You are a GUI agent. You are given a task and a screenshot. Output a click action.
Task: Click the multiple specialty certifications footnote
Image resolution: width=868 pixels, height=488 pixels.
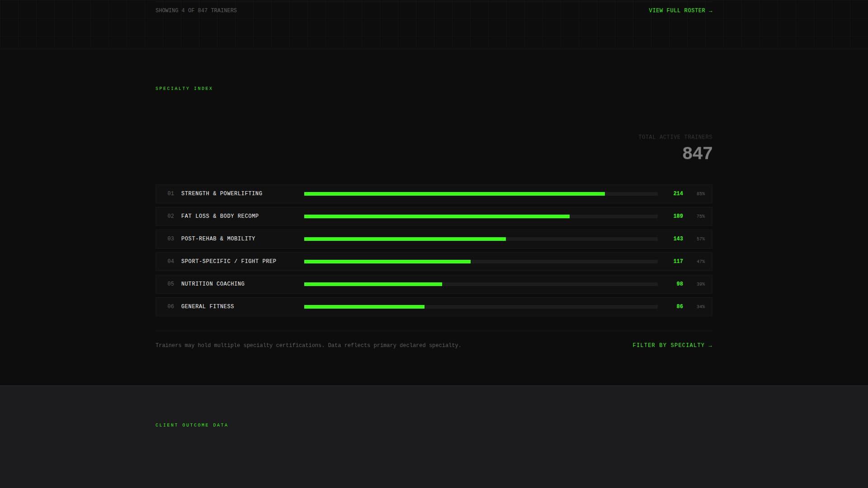click(308, 345)
